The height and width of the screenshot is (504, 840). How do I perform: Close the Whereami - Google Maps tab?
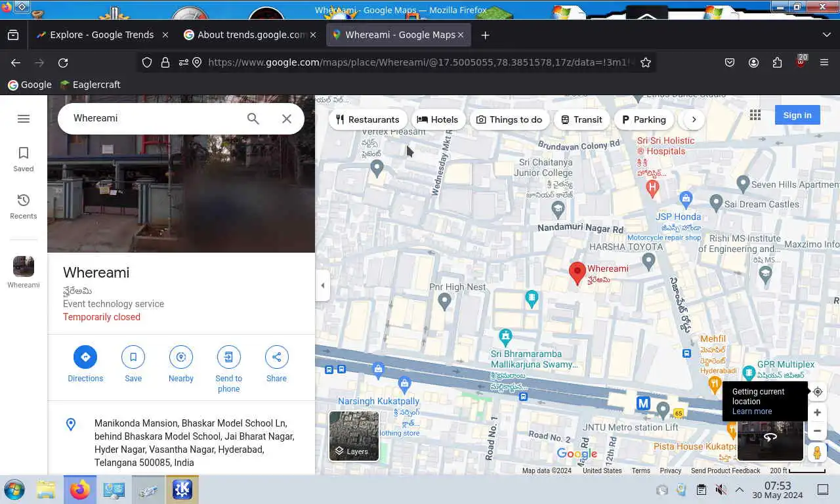(461, 35)
